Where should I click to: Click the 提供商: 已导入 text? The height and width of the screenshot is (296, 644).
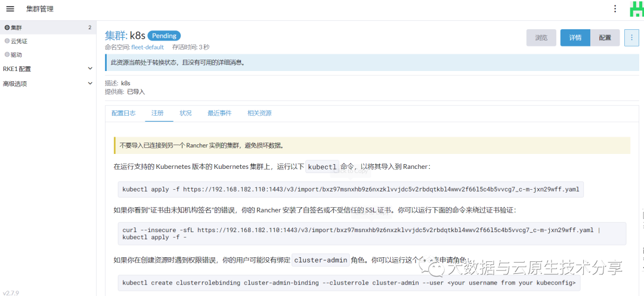point(125,92)
